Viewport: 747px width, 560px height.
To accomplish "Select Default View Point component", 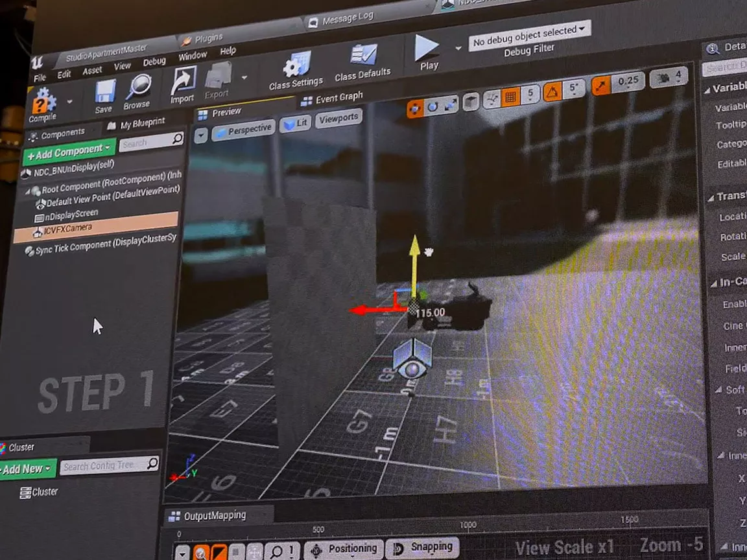I will tap(109, 196).
